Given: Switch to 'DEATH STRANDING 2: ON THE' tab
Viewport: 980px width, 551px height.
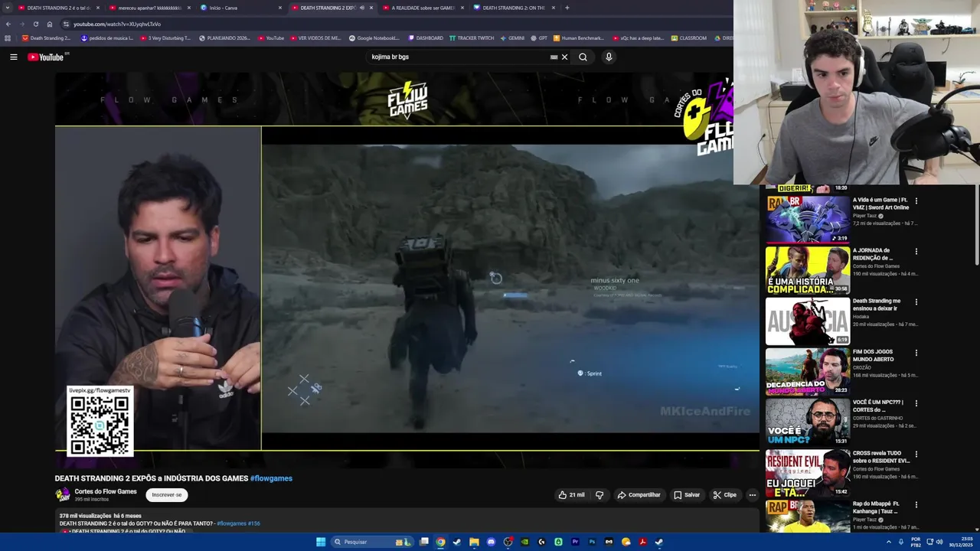Looking at the screenshot, I should coord(511,8).
